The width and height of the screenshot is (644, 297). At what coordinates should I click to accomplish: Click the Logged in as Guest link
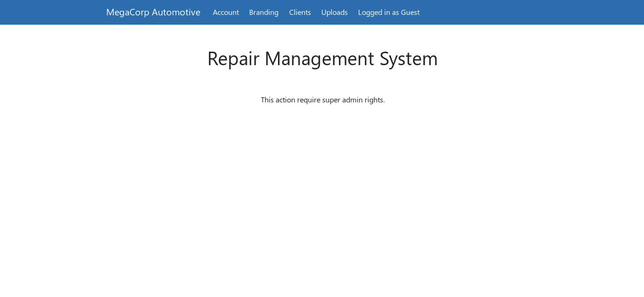[x=388, y=12]
